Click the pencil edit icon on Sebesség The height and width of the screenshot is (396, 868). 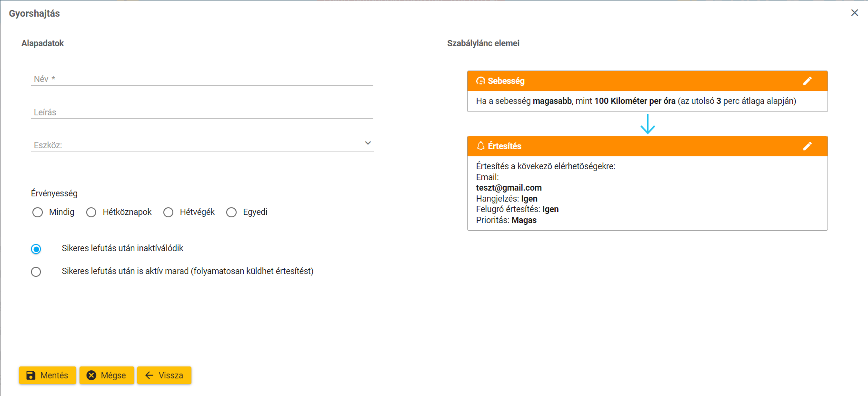tap(807, 81)
